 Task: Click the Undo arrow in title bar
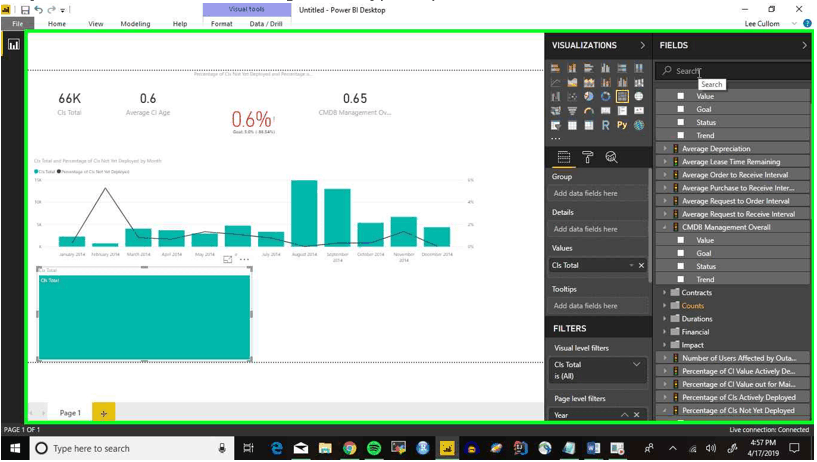(x=39, y=10)
